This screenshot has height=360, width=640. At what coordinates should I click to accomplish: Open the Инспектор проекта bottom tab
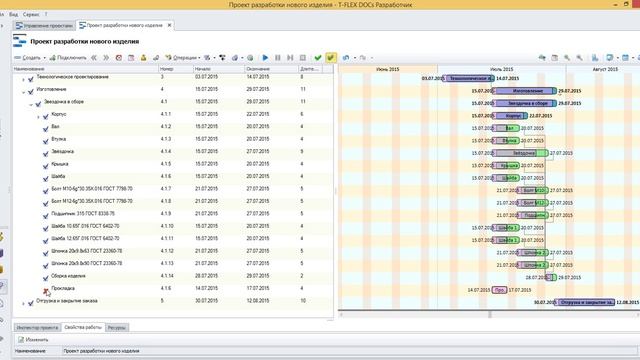(37, 327)
